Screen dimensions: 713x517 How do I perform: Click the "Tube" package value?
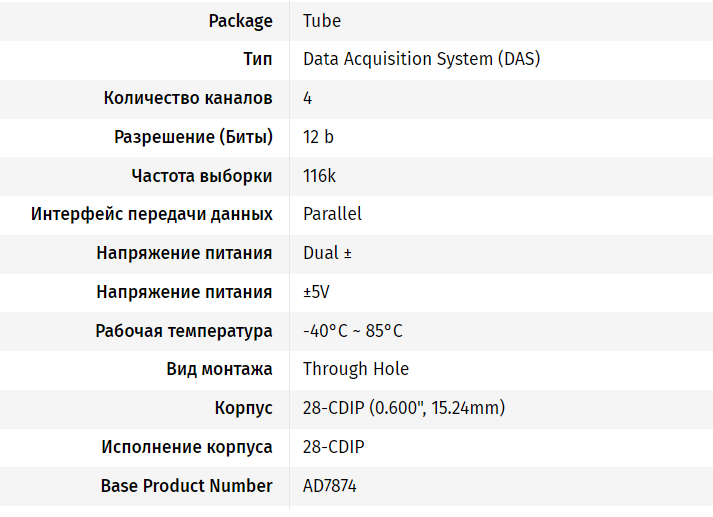[322, 21]
